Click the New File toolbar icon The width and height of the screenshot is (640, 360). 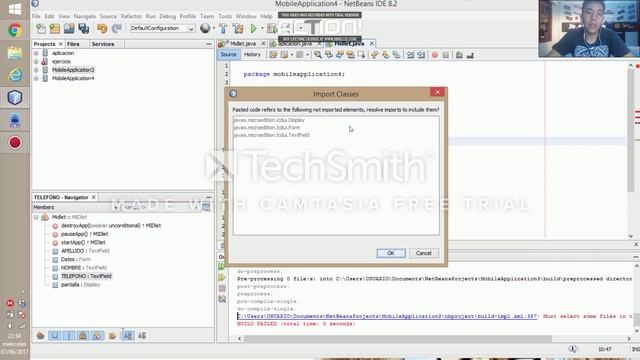coord(41,29)
